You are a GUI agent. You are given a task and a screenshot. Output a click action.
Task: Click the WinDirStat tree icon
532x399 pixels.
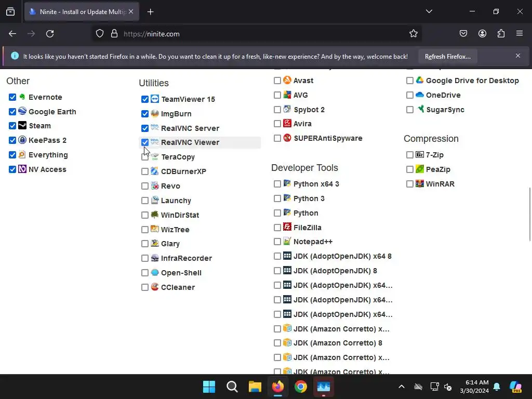(155, 215)
